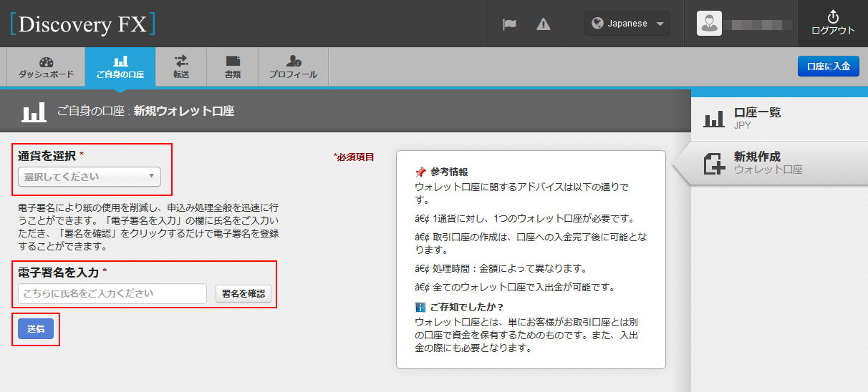Open the ダッシュボード tab

46,67
